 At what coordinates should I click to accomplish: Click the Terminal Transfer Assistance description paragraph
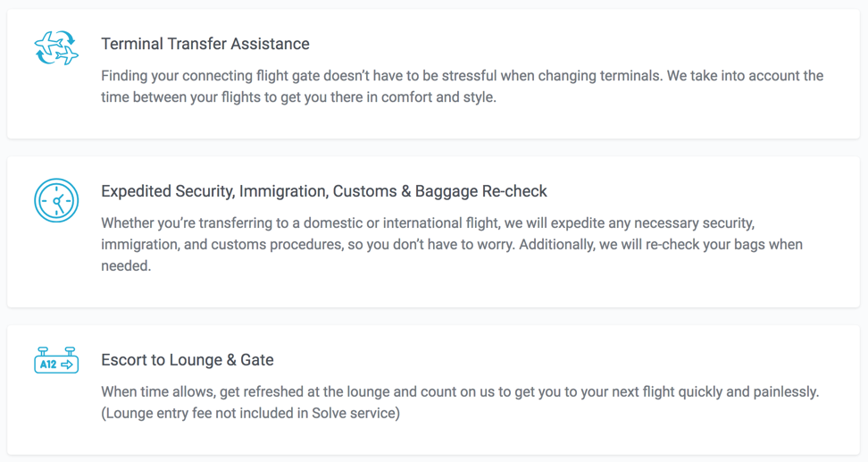[x=462, y=87]
